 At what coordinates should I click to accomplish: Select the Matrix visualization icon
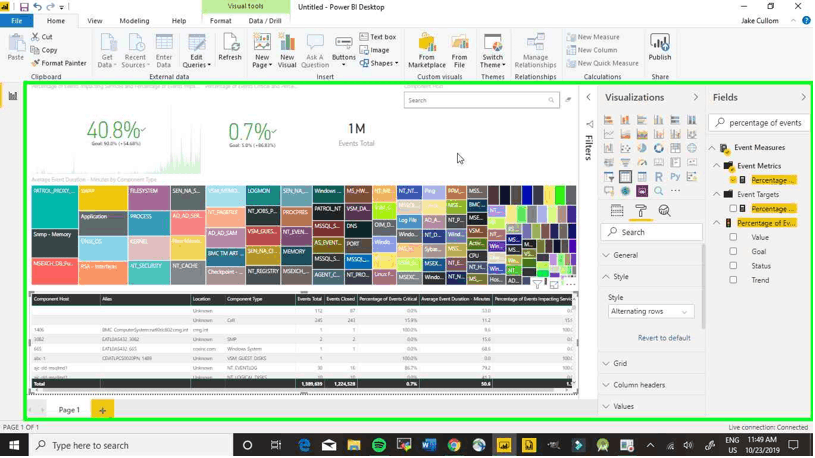(x=642, y=177)
